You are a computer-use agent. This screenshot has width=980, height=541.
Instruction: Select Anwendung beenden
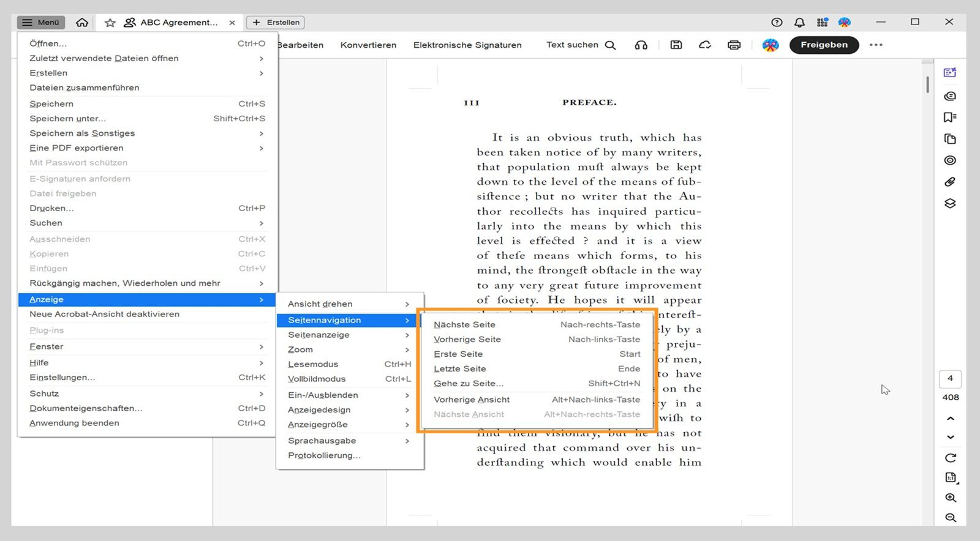coord(147,423)
